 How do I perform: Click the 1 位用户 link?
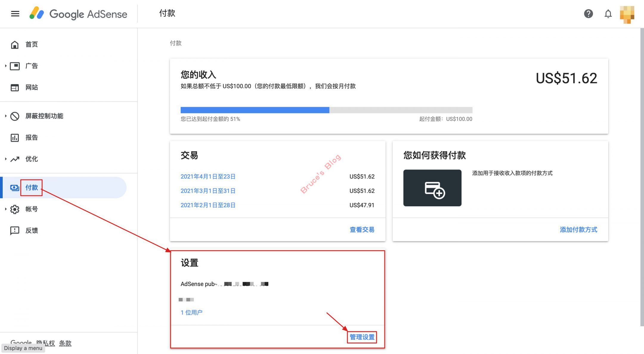pyautogui.click(x=191, y=313)
